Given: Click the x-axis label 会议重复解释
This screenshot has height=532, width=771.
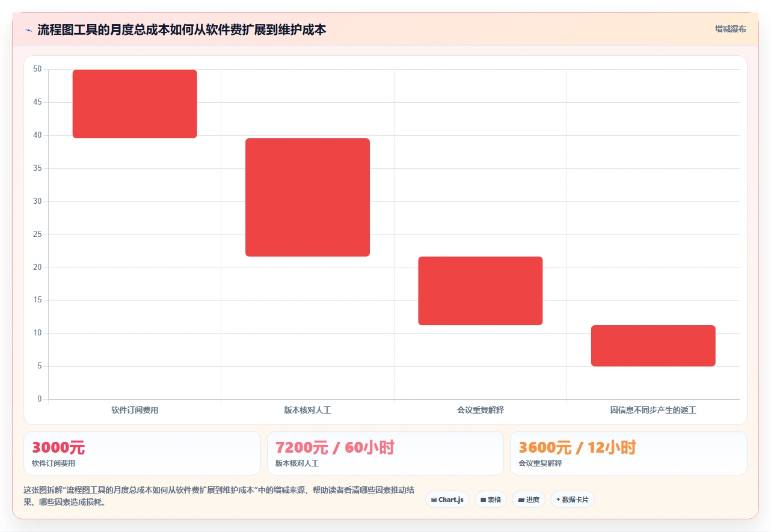Looking at the screenshot, I should [x=481, y=410].
